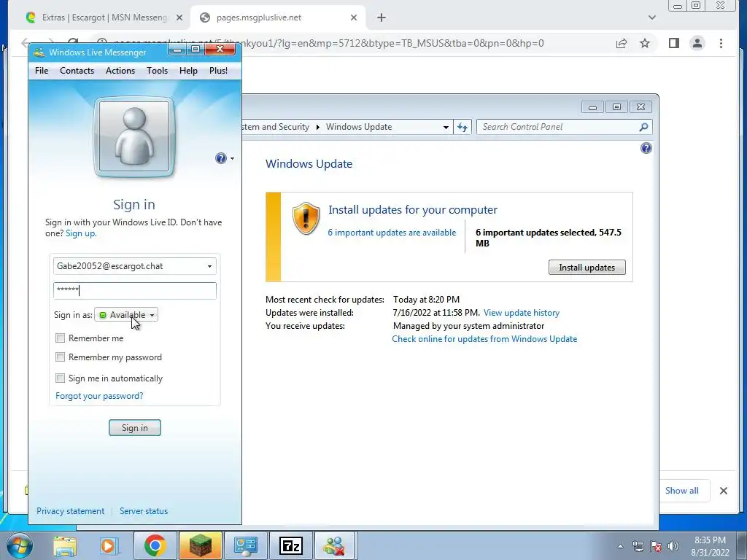Click Chrome icon in taskbar
This screenshot has height=560, width=747.
click(155, 545)
